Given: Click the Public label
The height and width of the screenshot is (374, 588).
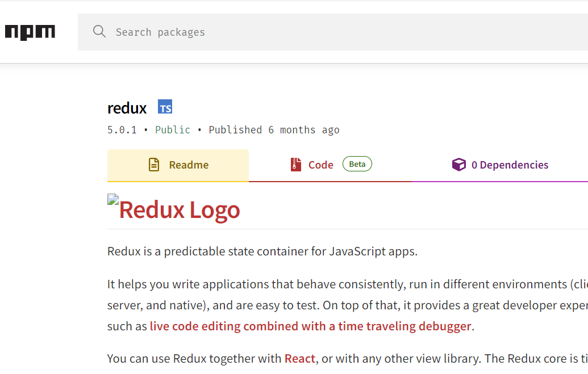Looking at the screenshot, I should pos(173,130).
